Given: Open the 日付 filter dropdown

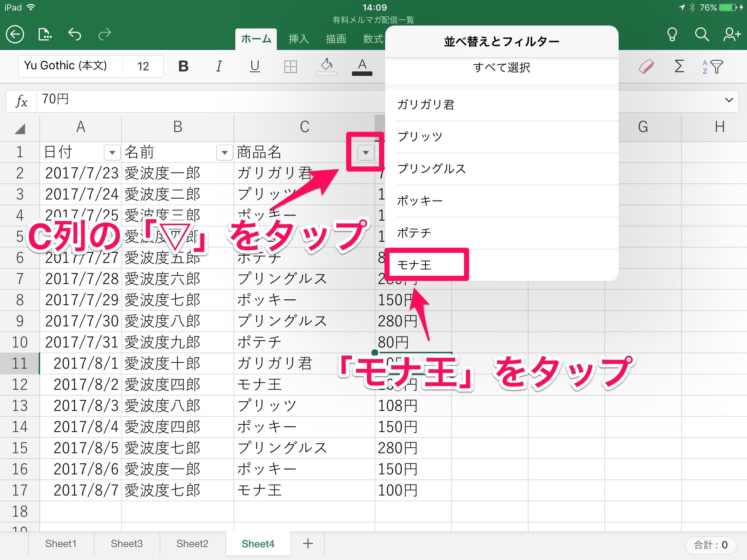Looking at the screenshot, I should coord(112,152).
